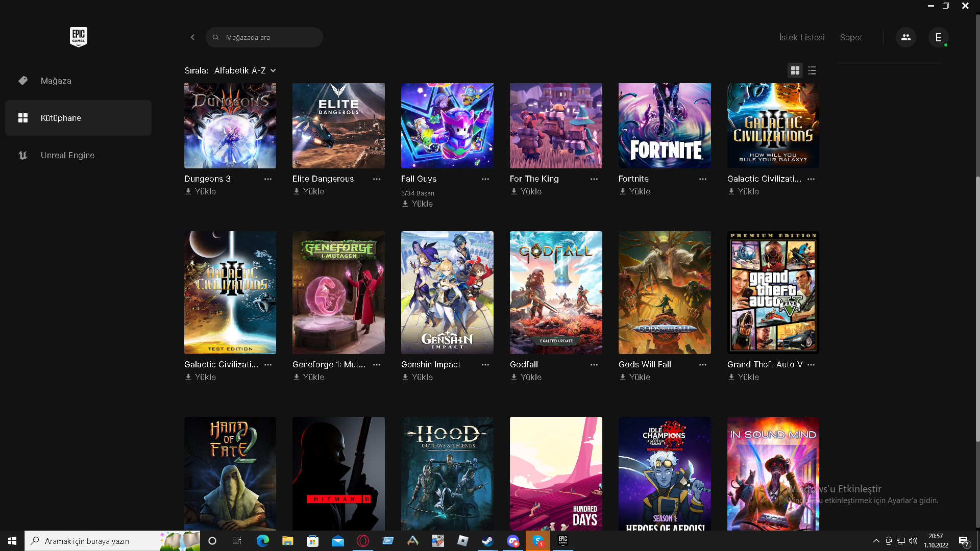The image size is (980, 551).
Task: Open For The King options menu
Action: [594, 179]
